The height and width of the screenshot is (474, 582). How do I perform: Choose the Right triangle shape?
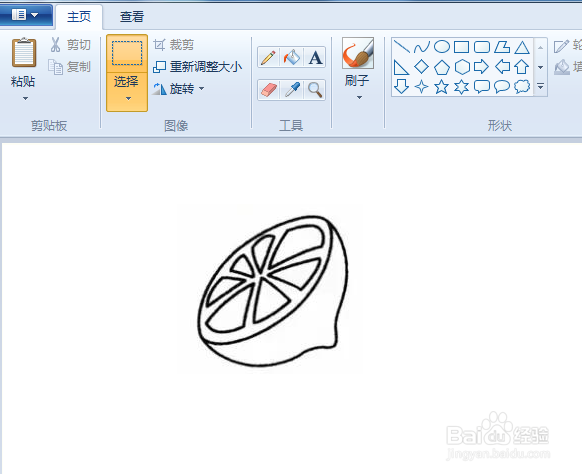pos(401,67)
